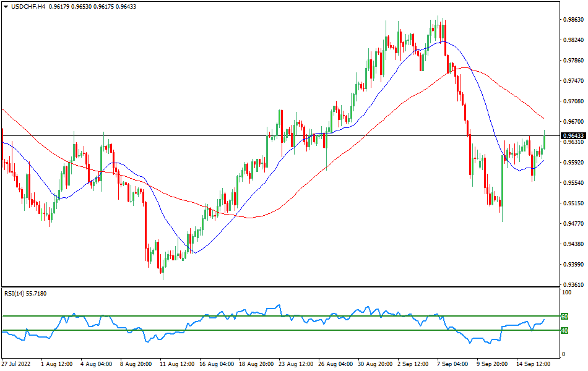Select the RSI 40 level marker
This screenshot has width=588, height=371.
click(564, 330)
